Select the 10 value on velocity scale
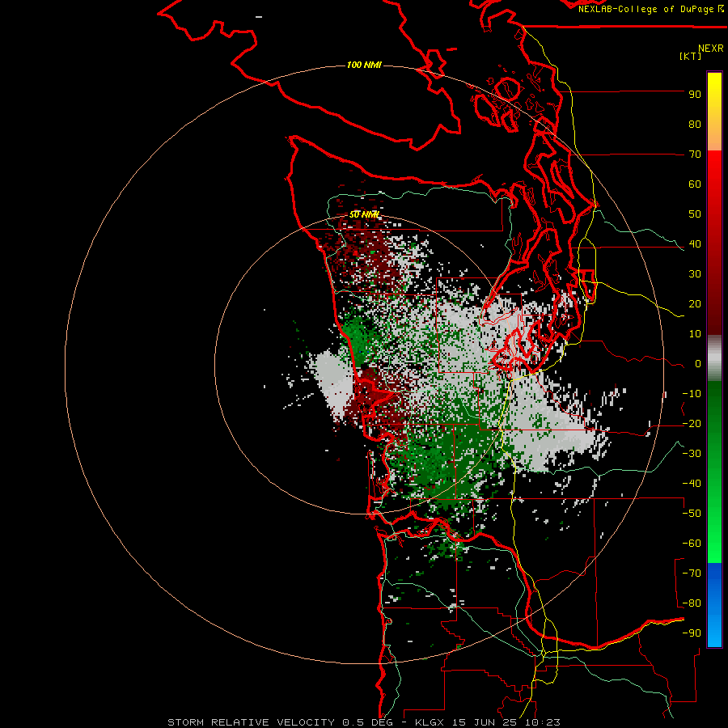The image size is (728, 728). pyautogui.click(x=695, y=334)
